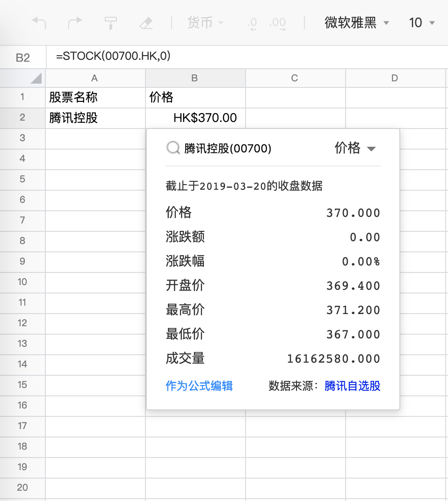448x501 pixels.
Task: Click the 涨跌额 0.00 row
Action: click(x=273, y=237)
